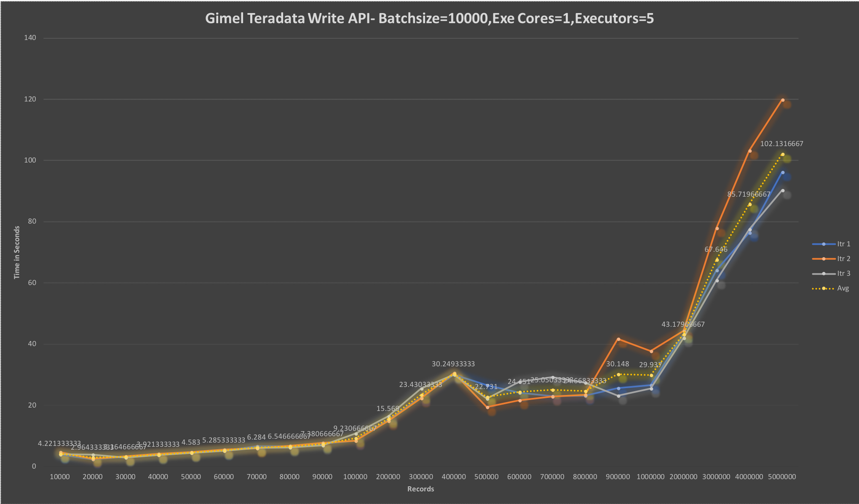Click the 0 y-axis value

(34, 467)
